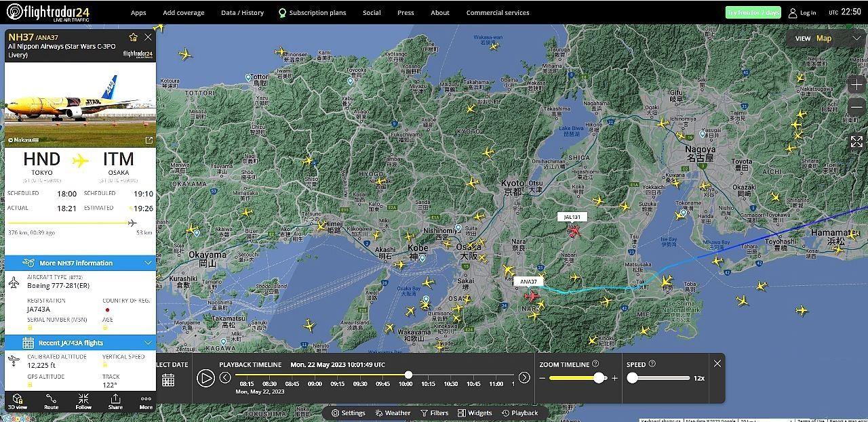Click the UTC 22:50 clock display
This screenshot has width=868, height=422.
point(845,12)
